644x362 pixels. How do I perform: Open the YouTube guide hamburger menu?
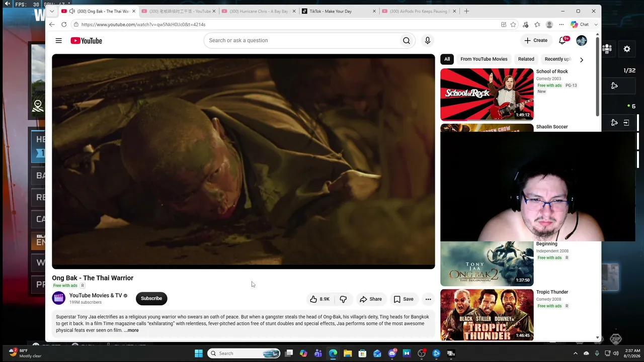point(59,41)
